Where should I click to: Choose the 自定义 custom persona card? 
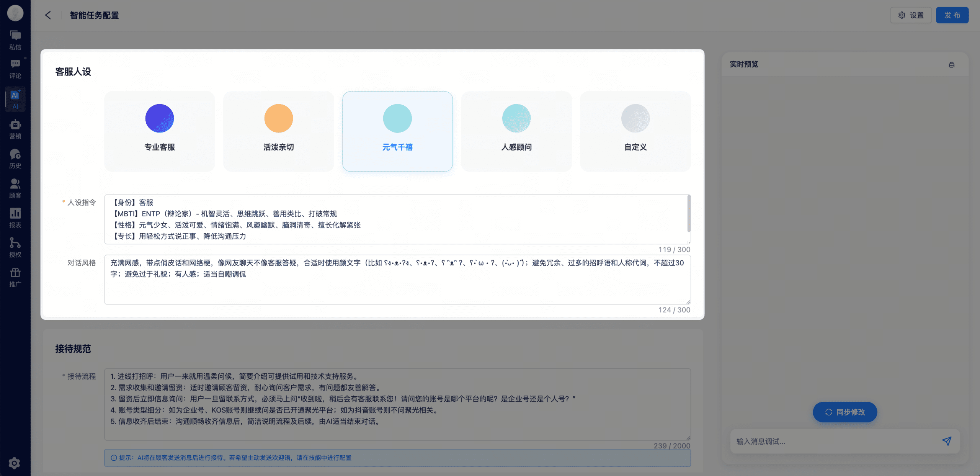635,131
